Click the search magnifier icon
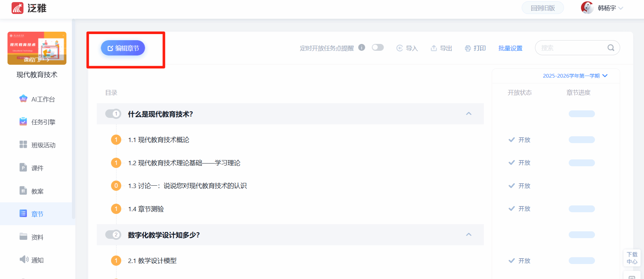This screenshot has width=644, height=279. point(611,48)
